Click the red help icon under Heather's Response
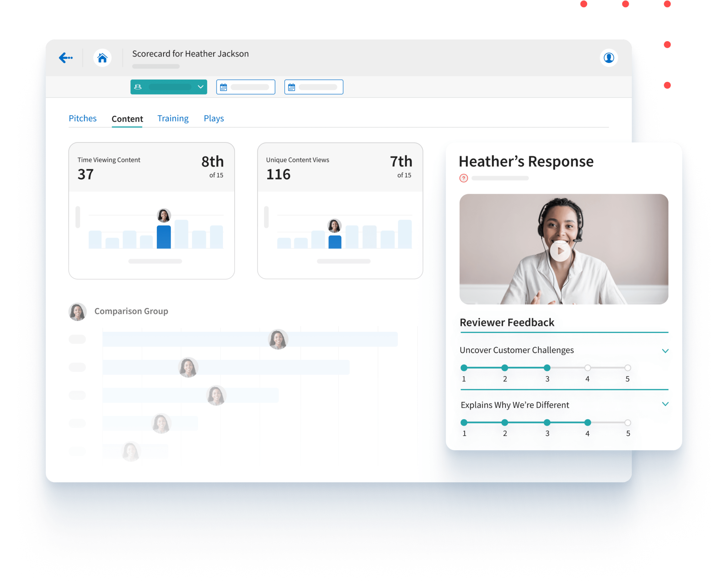The image size is (728, 585). click(x=464, y=178)
